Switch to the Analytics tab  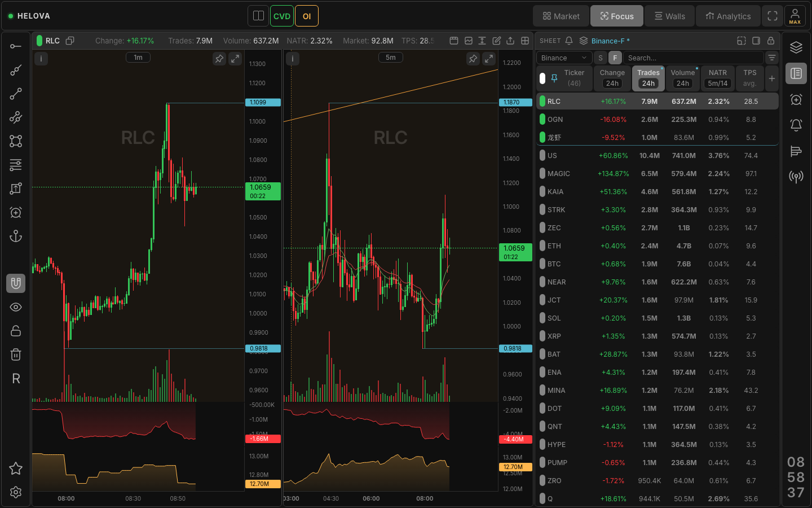728,16
